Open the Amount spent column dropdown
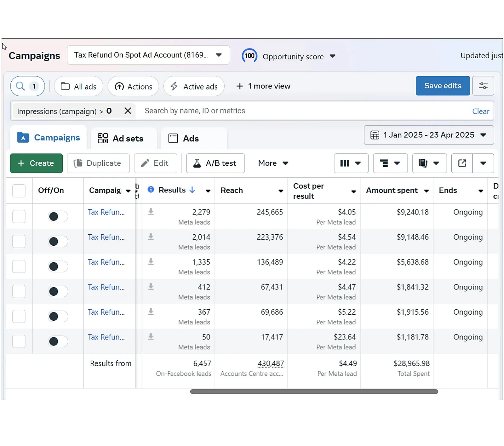 (426, 191)
